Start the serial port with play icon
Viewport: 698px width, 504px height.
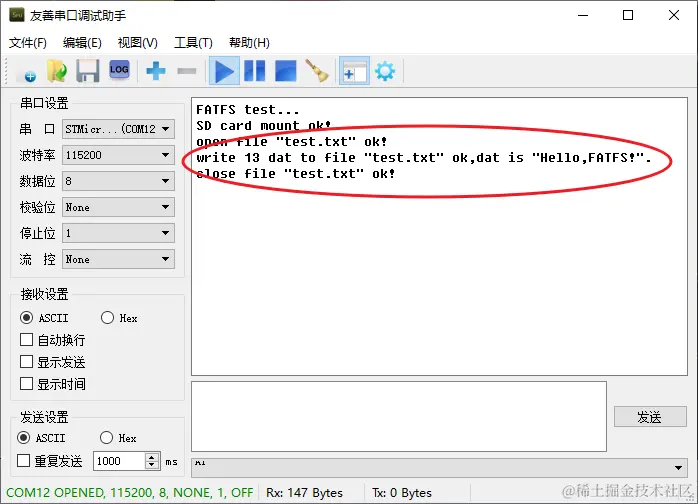point(224,71)
